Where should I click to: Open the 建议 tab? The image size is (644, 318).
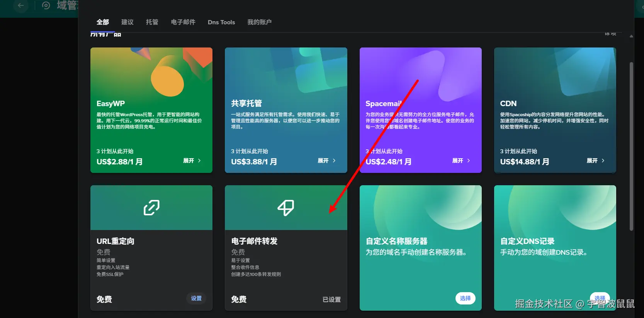[127, 22]
